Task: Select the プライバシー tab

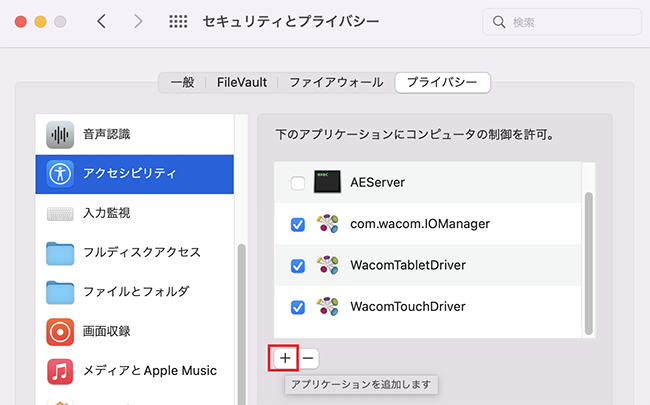Action: point(442,82)
